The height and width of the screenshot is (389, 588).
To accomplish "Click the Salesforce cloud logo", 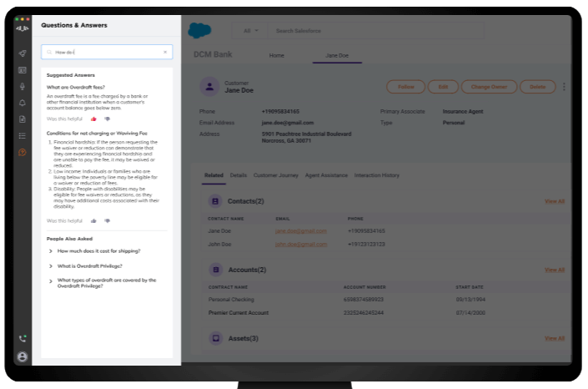I will pos(199,30).
